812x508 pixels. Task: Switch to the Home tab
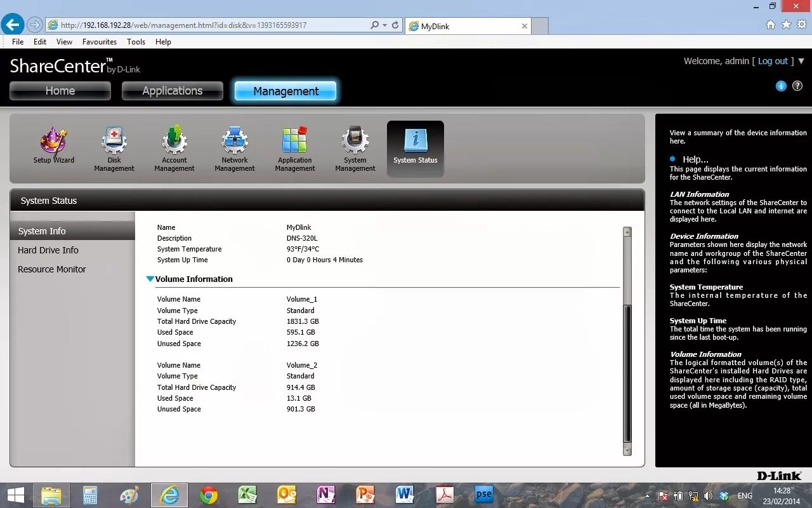click(x=60, y=91)
